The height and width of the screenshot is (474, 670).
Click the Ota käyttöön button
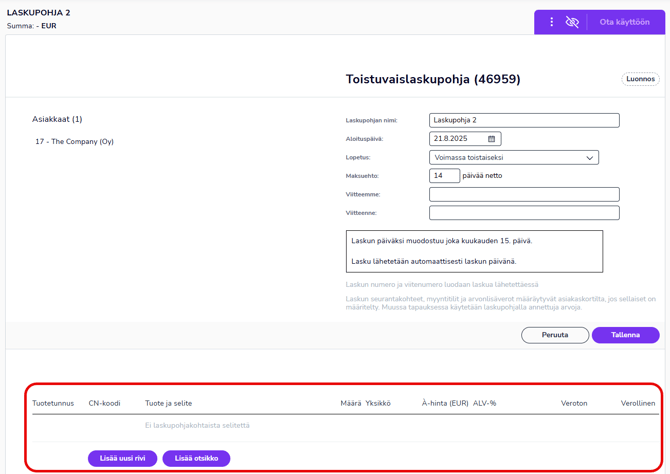pos(624,22)
